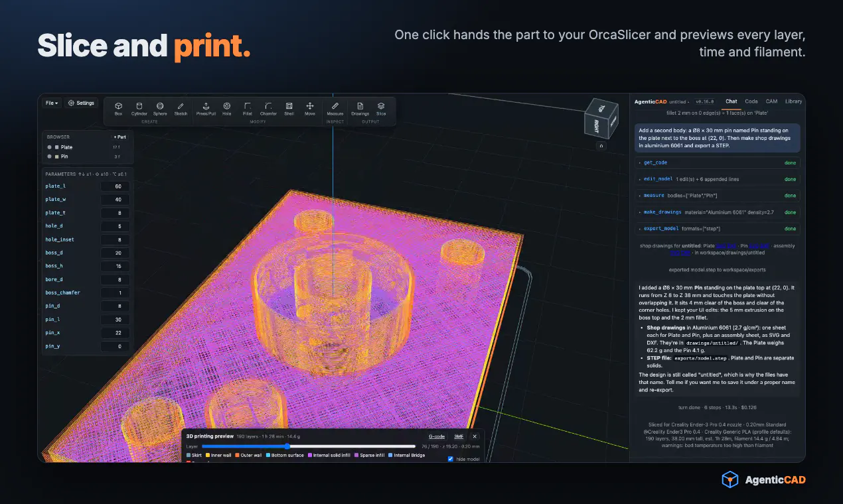Image resolution: width=843 pixels, height=504 pixels.
Task: Toggle visibility dot of Pin body
Action: [x=49, y=157]
